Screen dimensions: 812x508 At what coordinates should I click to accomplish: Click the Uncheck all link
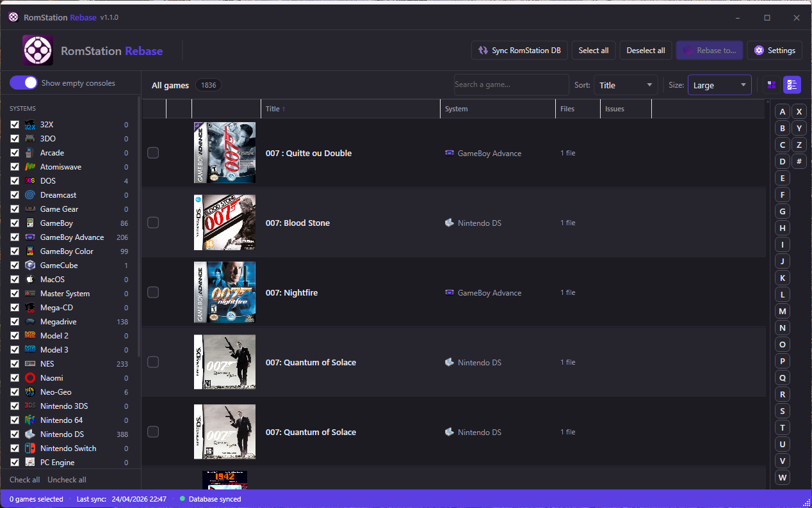(x=67, y=480)
